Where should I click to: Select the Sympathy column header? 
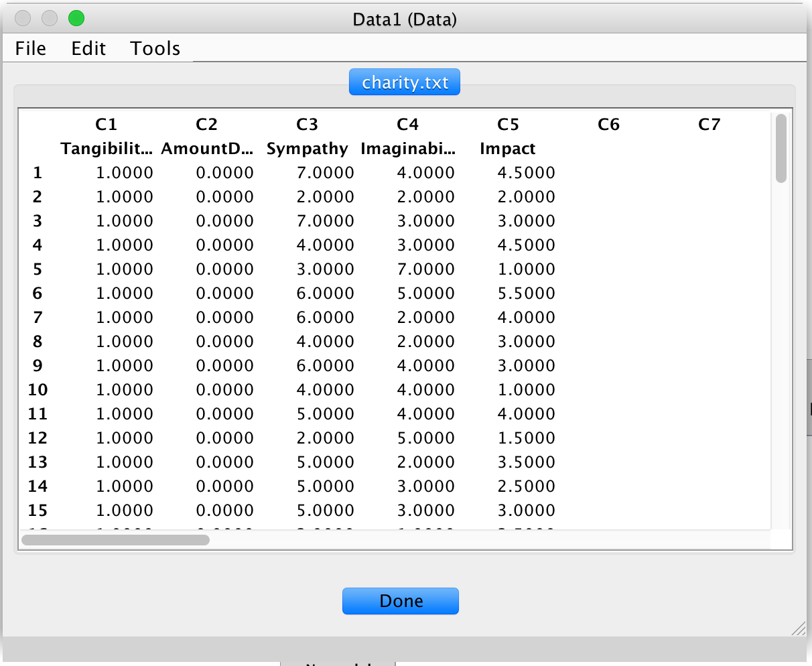307,148
